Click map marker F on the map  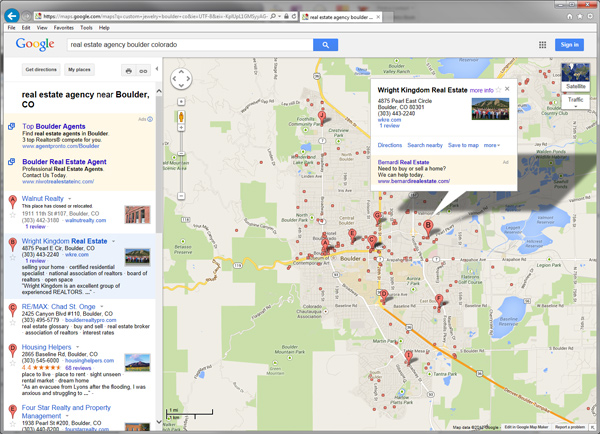tap(439, 301)
